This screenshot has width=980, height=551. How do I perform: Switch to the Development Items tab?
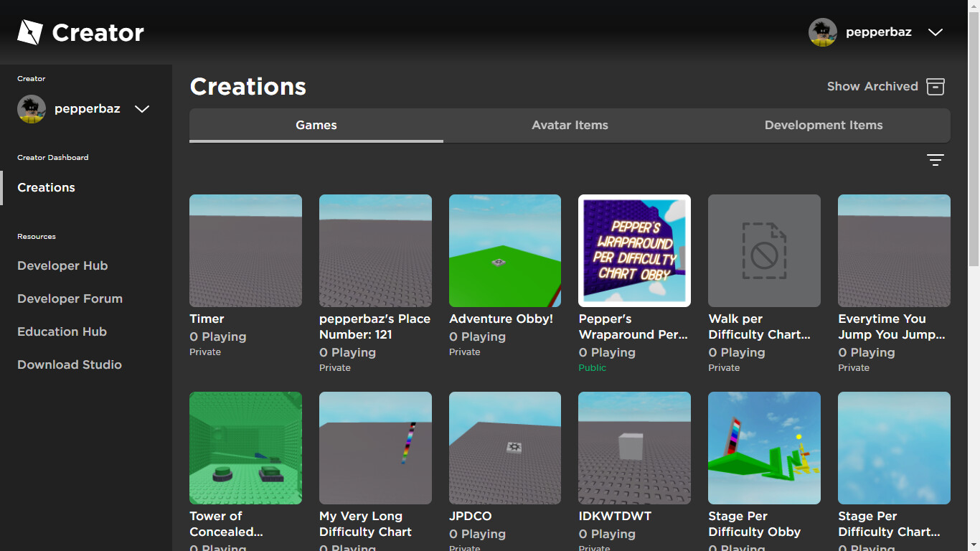(823, 125)
